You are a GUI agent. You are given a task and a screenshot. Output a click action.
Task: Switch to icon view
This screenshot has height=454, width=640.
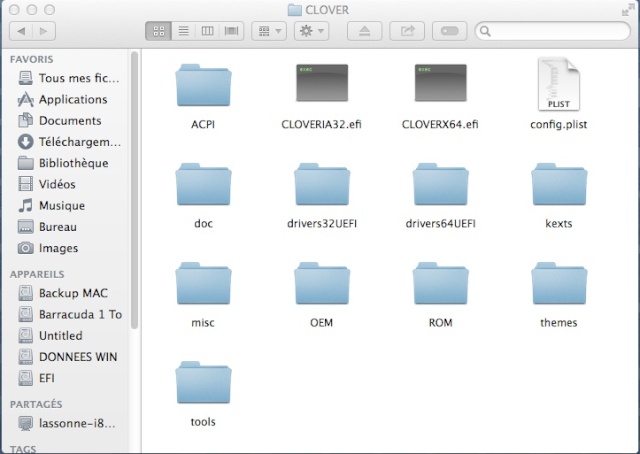pos(159,31)
